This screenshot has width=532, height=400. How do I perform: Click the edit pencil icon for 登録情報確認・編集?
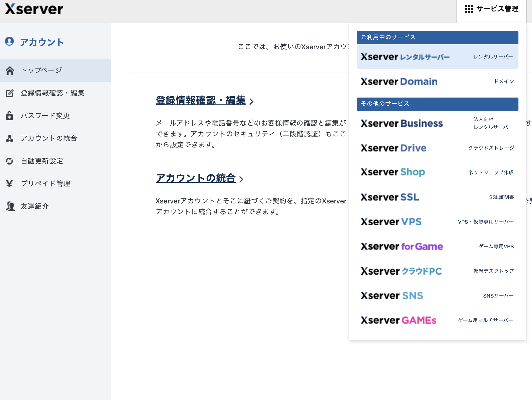[x=10, y=93]
